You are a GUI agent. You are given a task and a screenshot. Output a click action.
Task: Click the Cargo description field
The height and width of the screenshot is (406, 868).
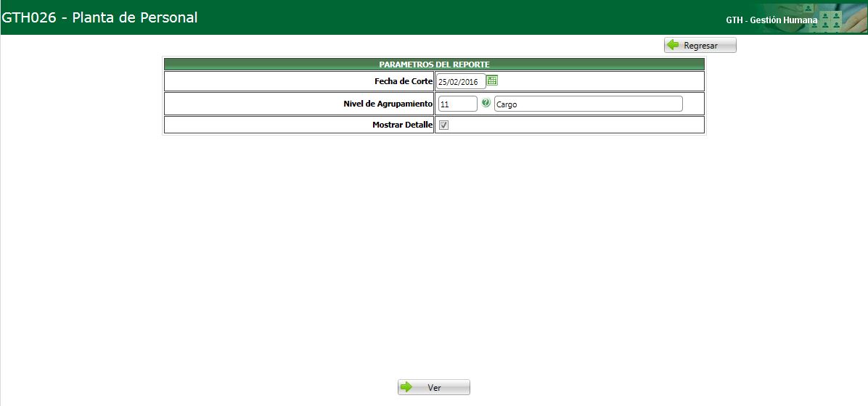point(588,104)
